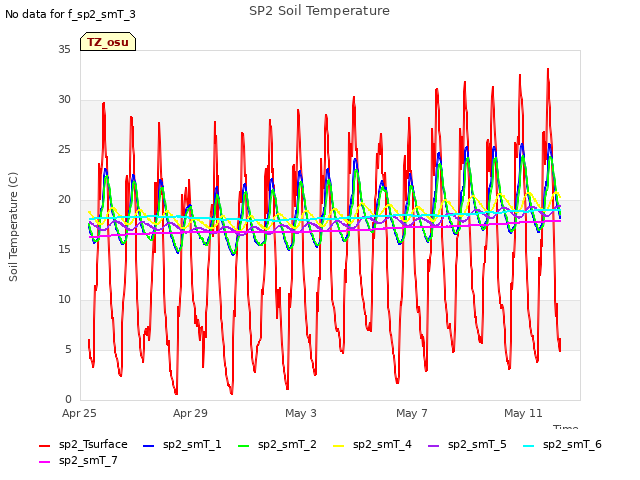This screenshot has width=640, height=480.
Task: Click the red sp2_Tsurface legend swatch
Action: pyautogui.click(x=44, y=446)
